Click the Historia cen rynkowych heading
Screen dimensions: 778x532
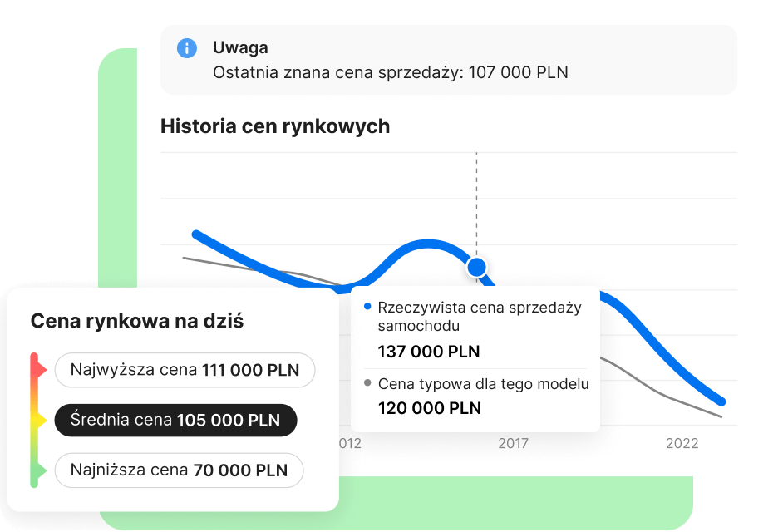275,126
